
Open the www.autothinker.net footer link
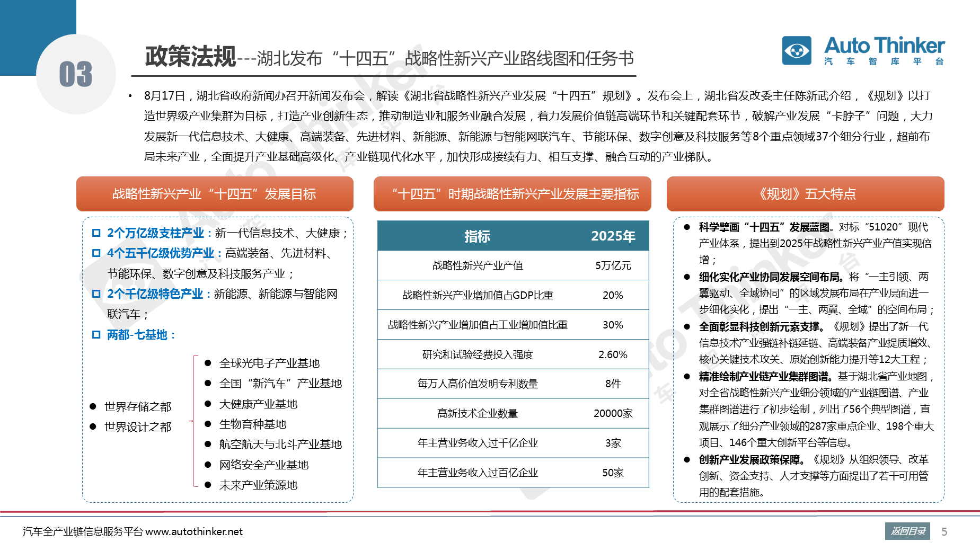(x=194, y=531)
